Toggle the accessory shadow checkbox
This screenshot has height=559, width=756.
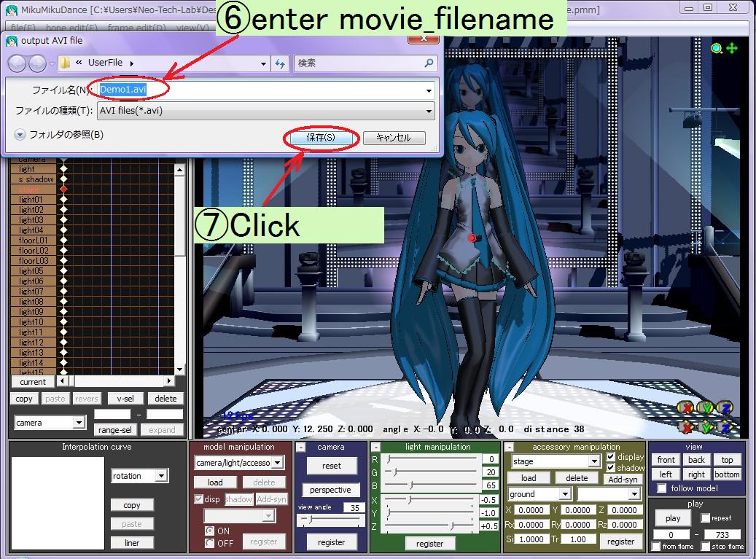pos(611,467)
